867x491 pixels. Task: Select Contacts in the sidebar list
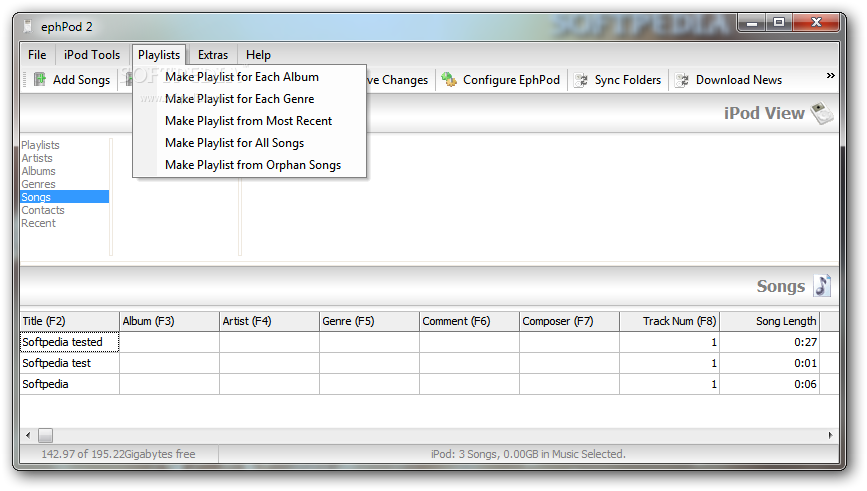(43, 210)
